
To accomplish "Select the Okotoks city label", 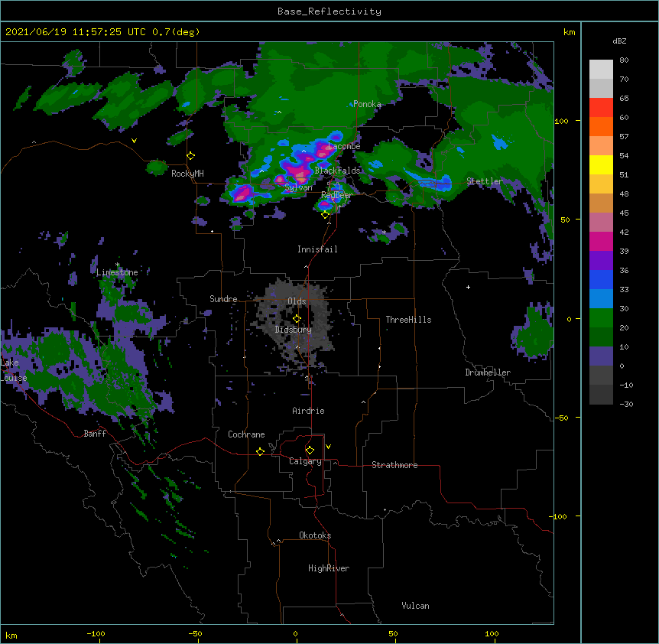I will click(x=315, y=535).
